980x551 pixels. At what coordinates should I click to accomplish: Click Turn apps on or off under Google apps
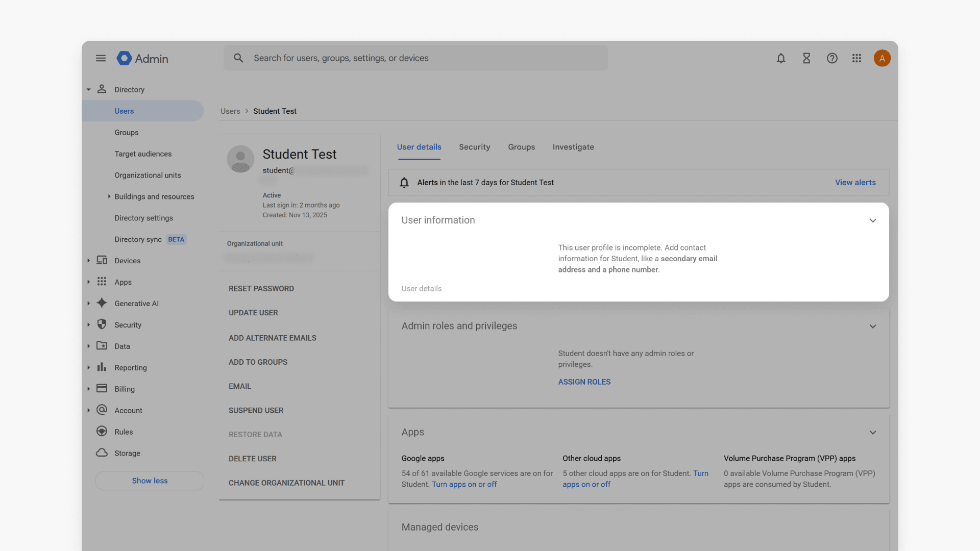click(464, 485)
